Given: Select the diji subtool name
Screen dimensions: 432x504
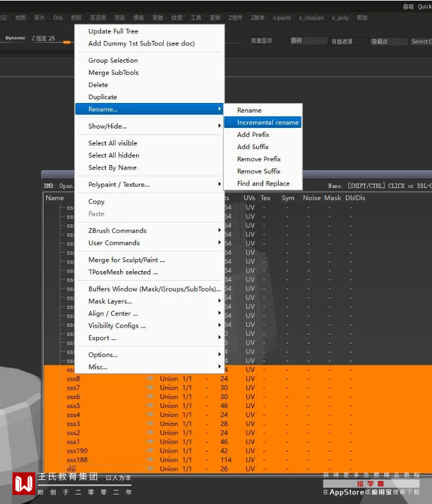Looking at the screenshot, I should click(x=72, y=469).
